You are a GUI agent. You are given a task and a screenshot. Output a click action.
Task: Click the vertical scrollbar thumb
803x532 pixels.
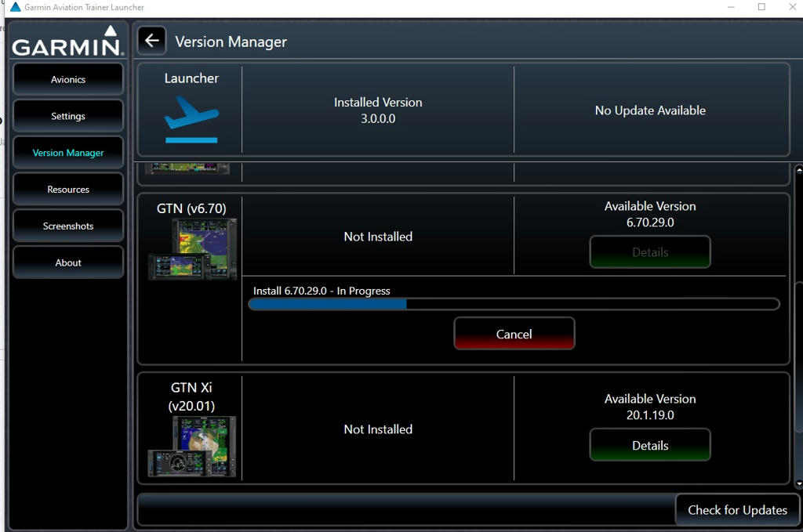(799, 357)
